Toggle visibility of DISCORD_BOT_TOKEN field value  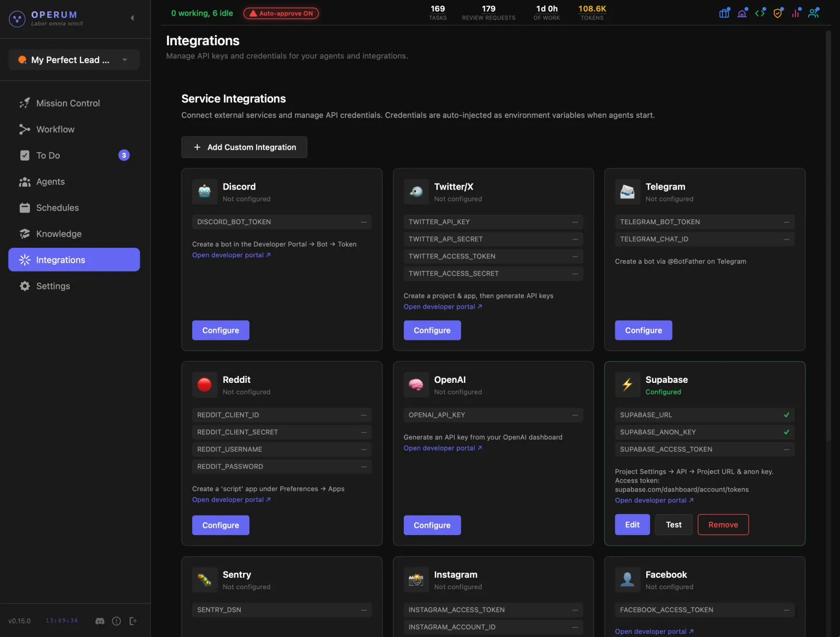click(x=364, y=222)
